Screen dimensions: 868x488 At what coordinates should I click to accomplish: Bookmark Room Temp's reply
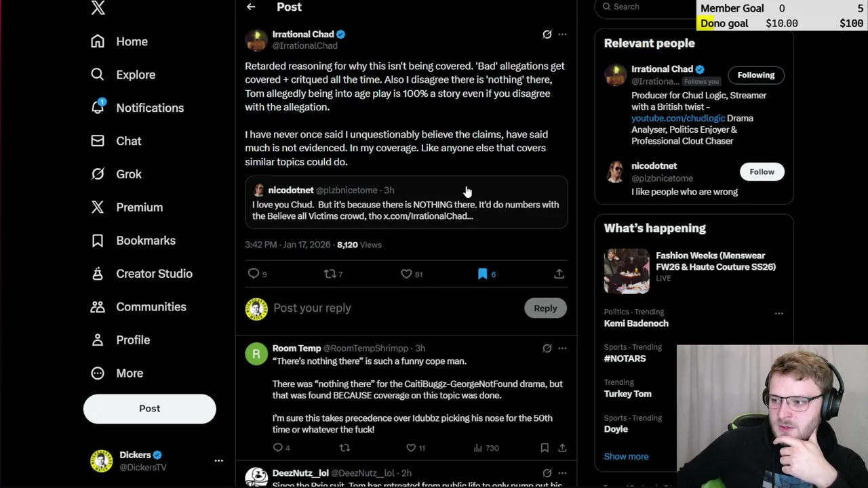(545, 448)
